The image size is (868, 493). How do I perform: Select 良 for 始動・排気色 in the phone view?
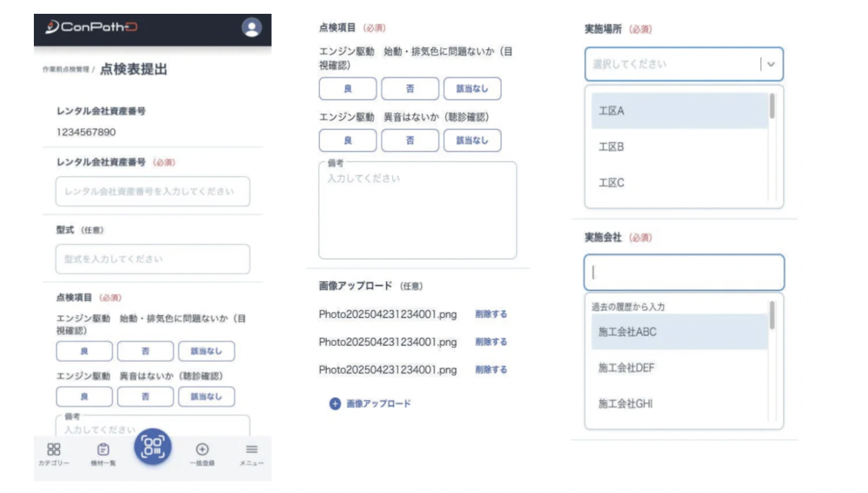coord(84,351)
